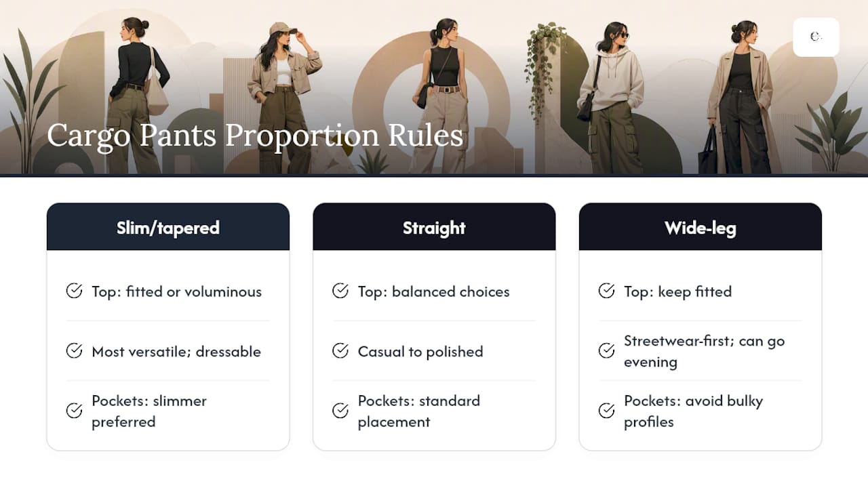
Task: Click the "Cargo Pants Proportion Rules" title
Action: click(x=255, y=135)
